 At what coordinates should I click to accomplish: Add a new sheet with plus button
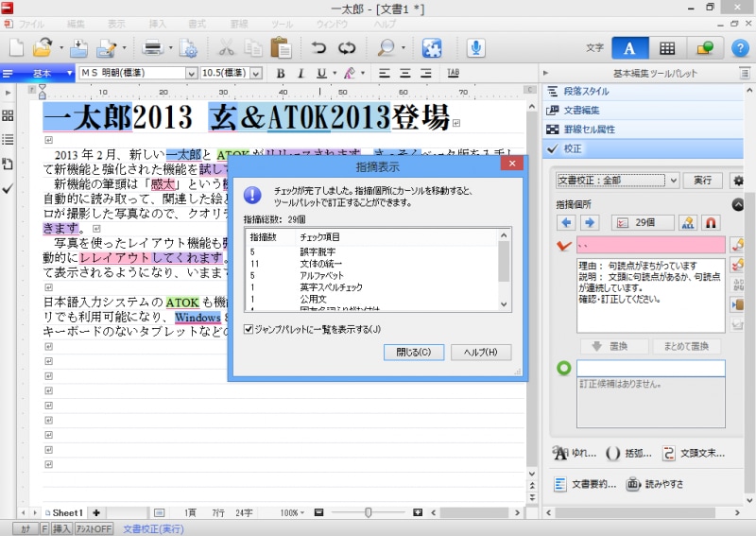[x=96, y=513]
